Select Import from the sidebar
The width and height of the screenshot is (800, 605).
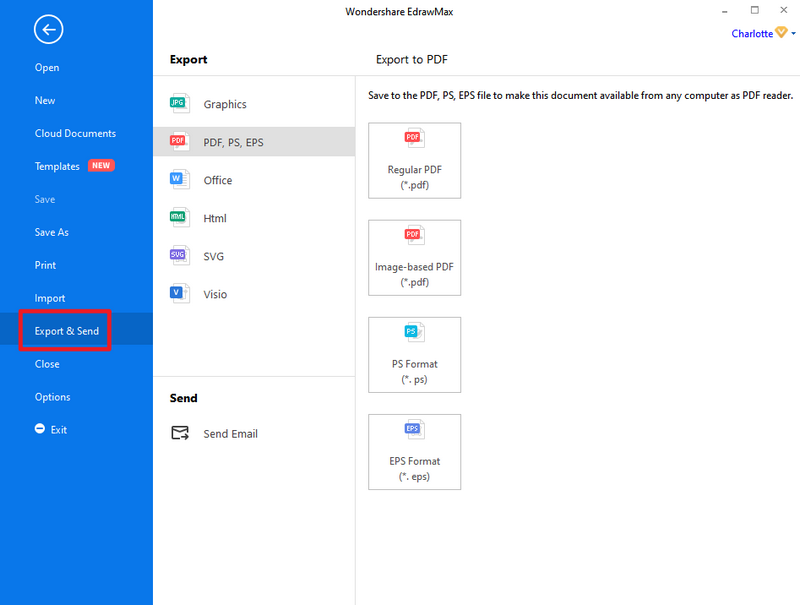click(50, 298)
